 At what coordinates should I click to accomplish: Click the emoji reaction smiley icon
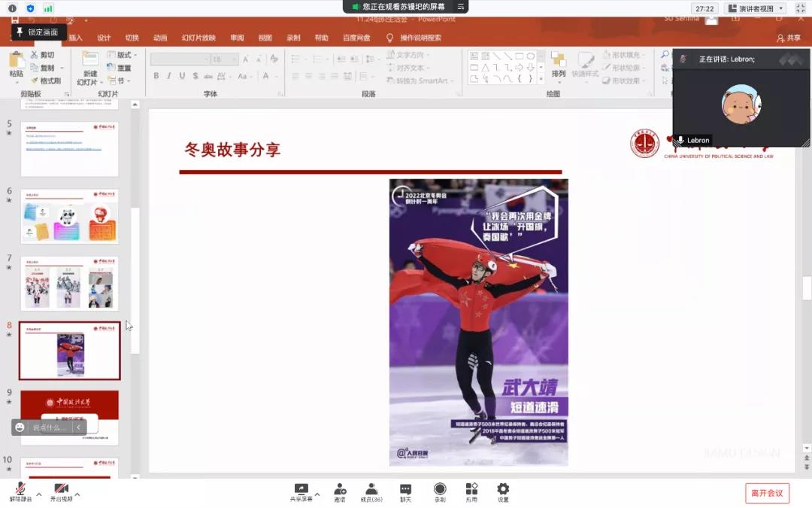pos(20,427)
